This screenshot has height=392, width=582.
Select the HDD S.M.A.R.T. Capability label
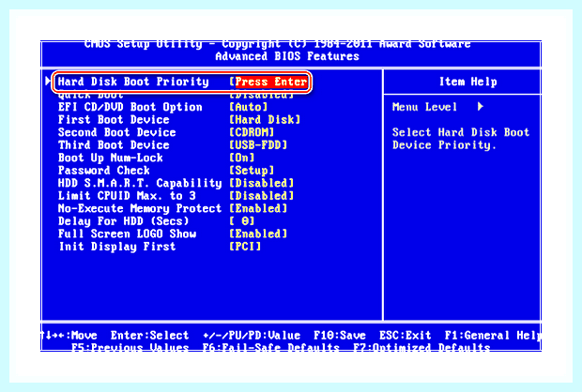click(140, 183)
